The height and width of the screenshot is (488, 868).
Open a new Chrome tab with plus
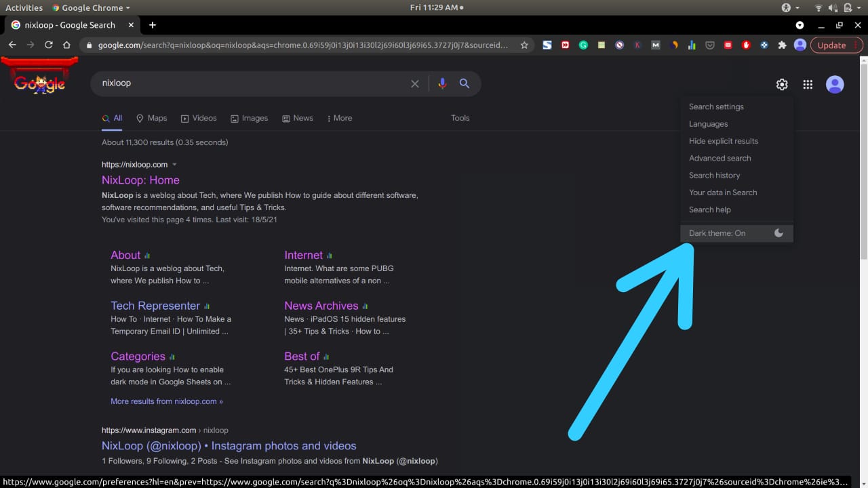[x=153, y=25]
